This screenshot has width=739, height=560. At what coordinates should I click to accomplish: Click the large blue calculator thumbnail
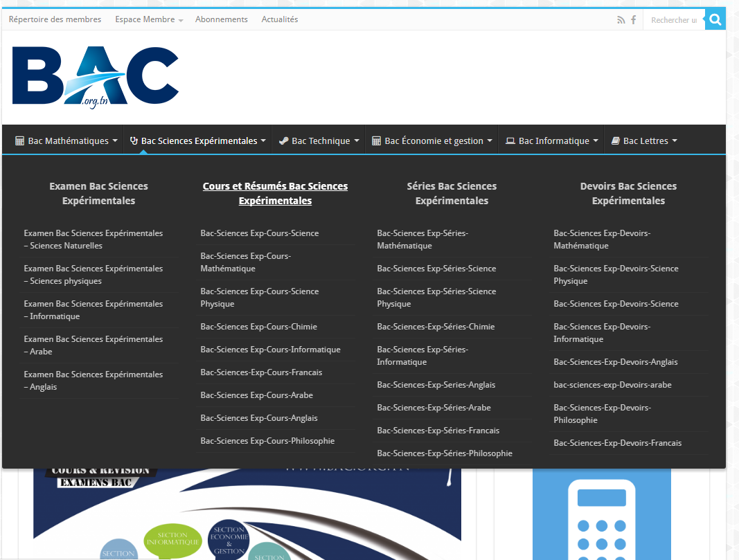[x=601, y=516]
